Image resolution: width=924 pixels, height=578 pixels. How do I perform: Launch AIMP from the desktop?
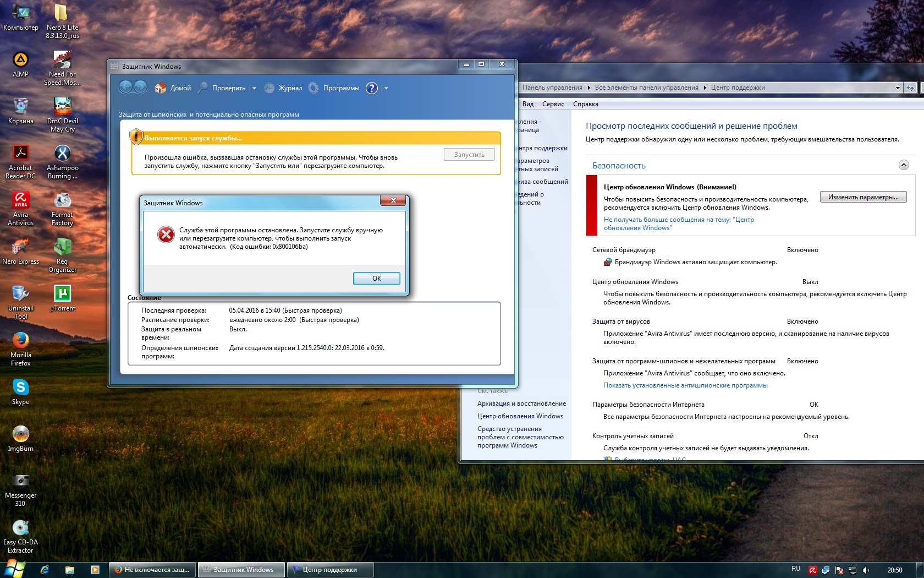pos(21,64)
